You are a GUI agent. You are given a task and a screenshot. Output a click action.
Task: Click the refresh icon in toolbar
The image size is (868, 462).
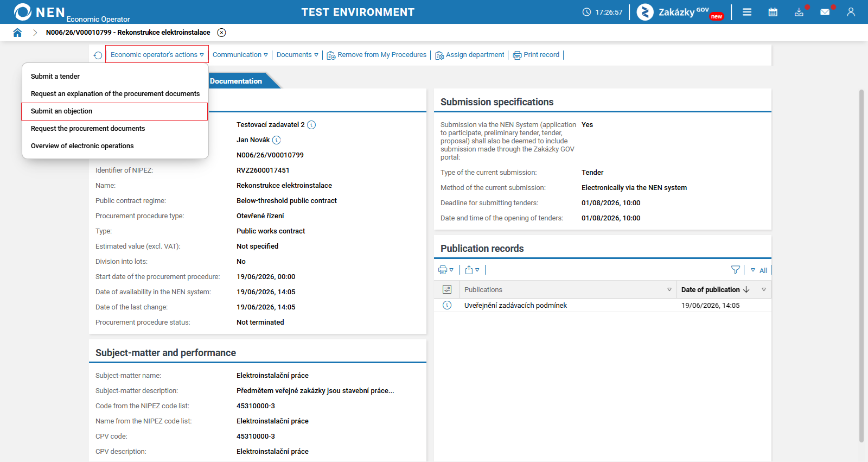click(98, 55)
